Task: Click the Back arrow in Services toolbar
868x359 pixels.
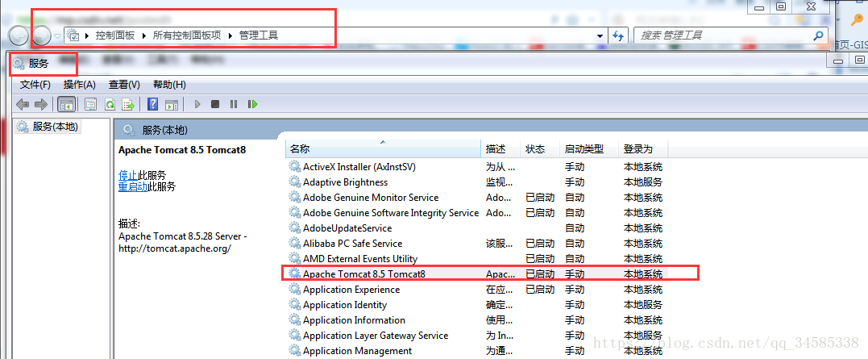Action: click(22, 104)
